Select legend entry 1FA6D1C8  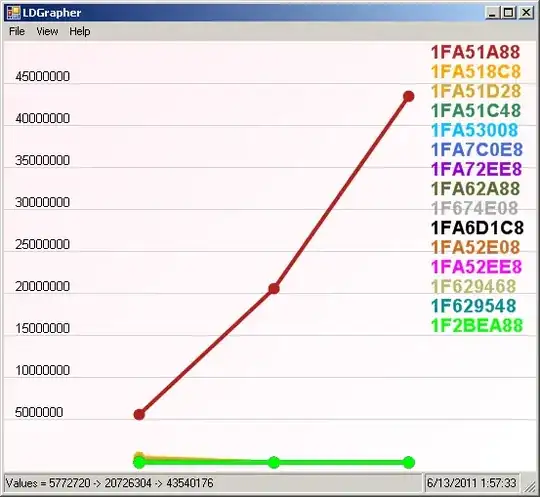[x=477, y=228]
